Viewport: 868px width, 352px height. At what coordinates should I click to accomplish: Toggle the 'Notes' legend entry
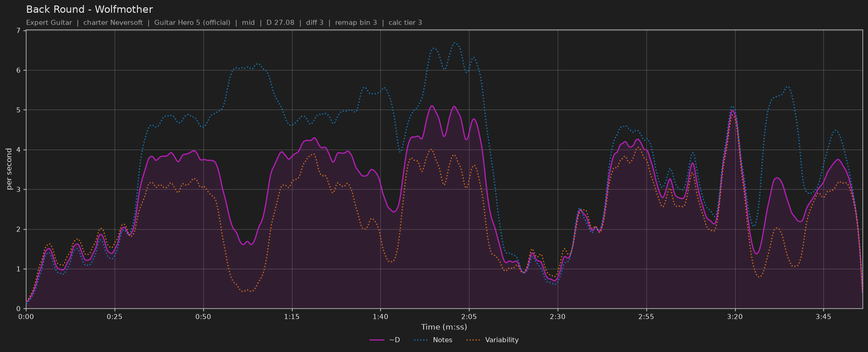[x=434, y=340]
